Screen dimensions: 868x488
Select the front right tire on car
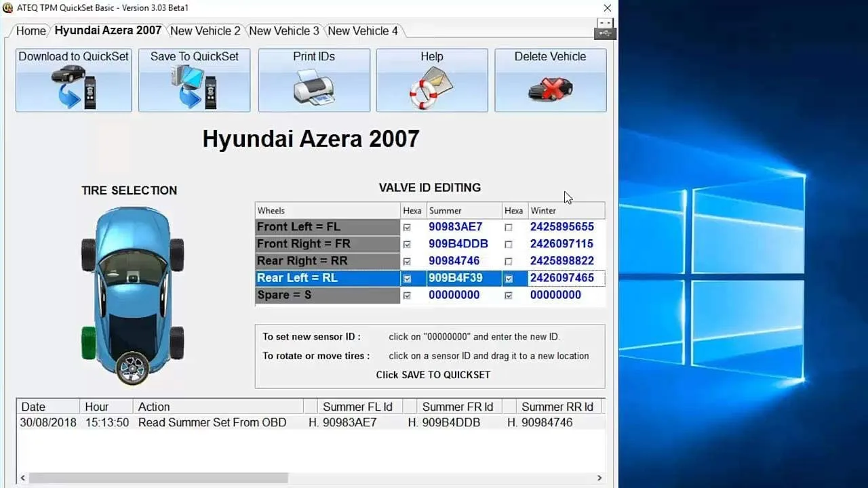177,254
